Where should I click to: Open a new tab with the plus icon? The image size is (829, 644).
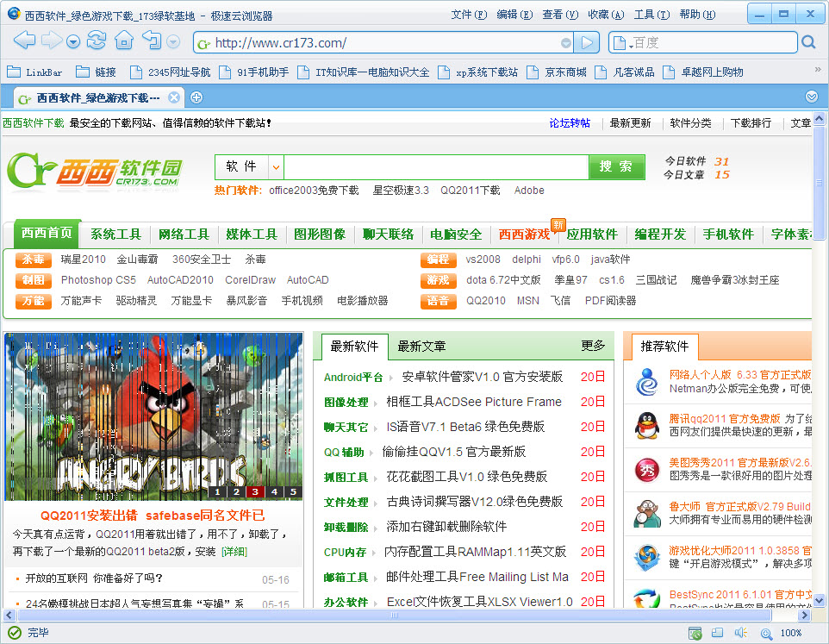click(196, 97)
